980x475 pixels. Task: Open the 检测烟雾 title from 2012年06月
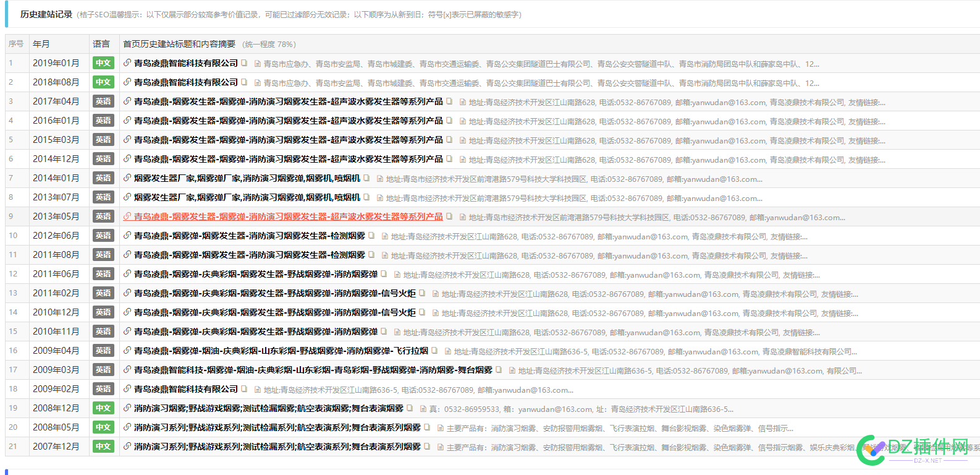tap(250, 236)
